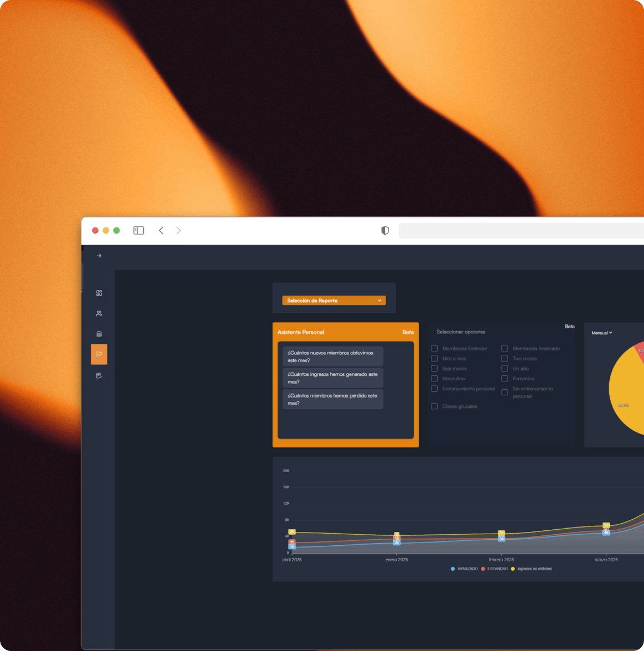Open the Selección de Reporte dropdown
644x651 pixels.
(333, 299)
